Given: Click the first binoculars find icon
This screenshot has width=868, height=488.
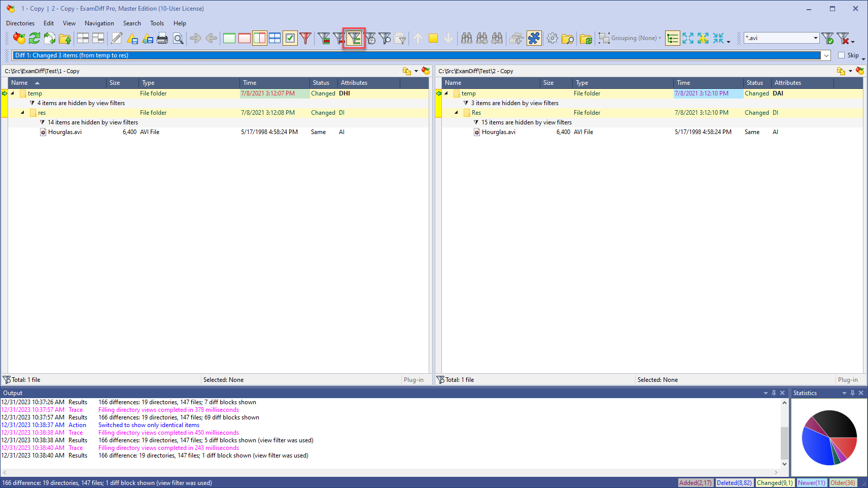Looking at the screenshot, I should 467,38.
